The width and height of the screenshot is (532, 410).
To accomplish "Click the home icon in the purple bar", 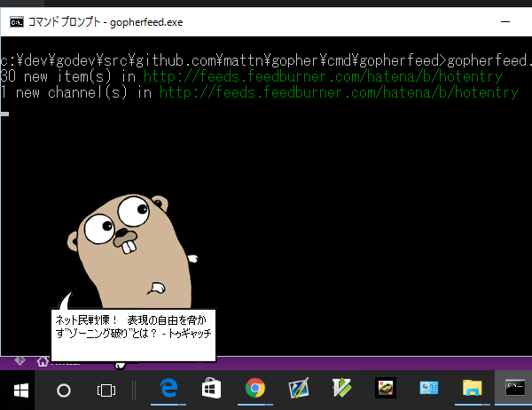I will click(x=43, y=361).
